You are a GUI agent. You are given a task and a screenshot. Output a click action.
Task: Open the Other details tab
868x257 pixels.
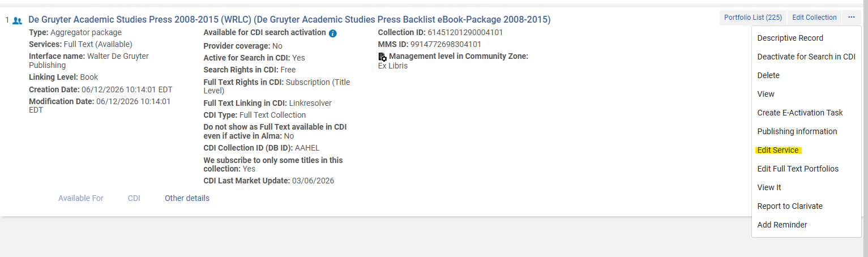point(187,198)
